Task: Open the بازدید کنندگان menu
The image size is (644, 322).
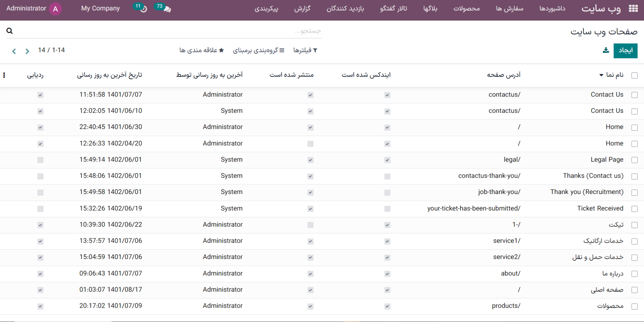Action: point(345,8)
